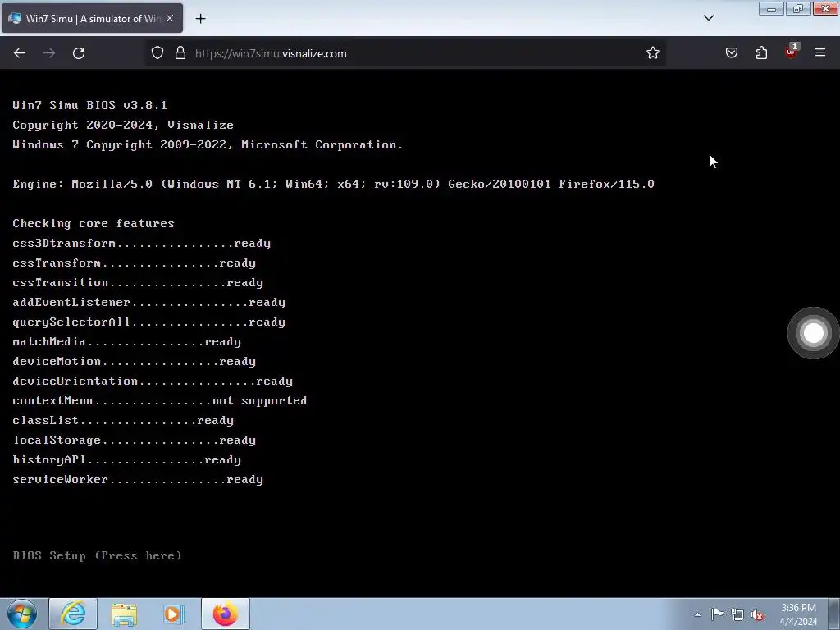Click the deviceOrientation ready line
This screenshot has height=630, width=840.
[153, 381]
